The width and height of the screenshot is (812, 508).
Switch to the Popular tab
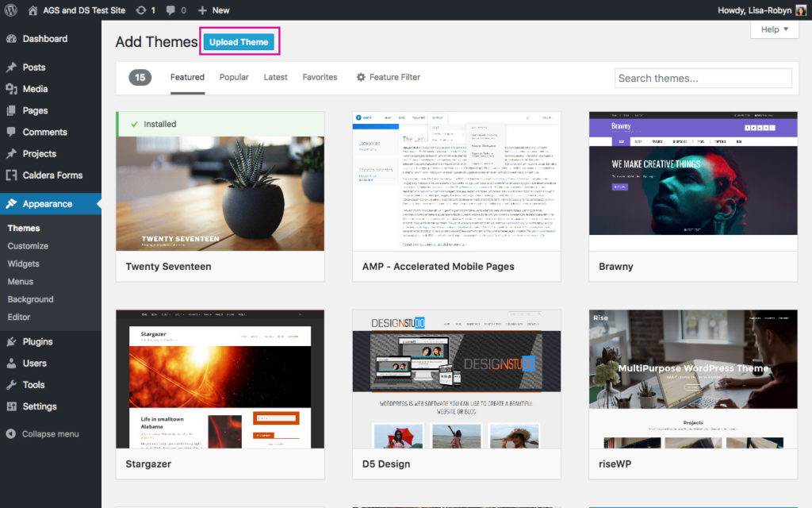coord(234,77)
